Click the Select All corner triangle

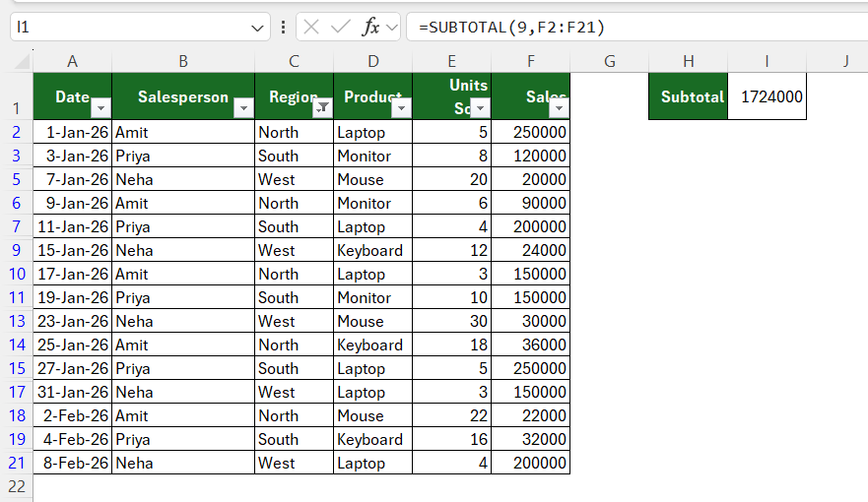[22, 61]
